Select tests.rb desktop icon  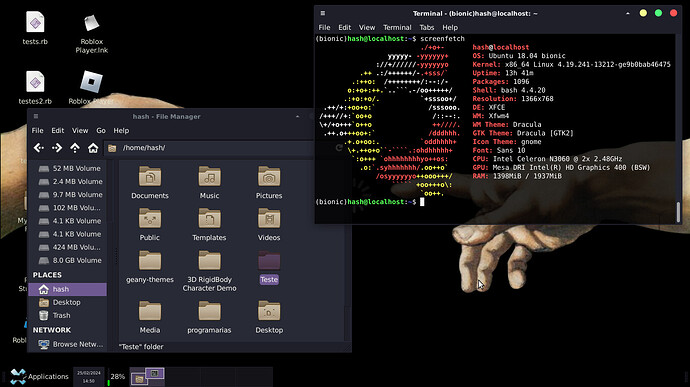[35, 29]
